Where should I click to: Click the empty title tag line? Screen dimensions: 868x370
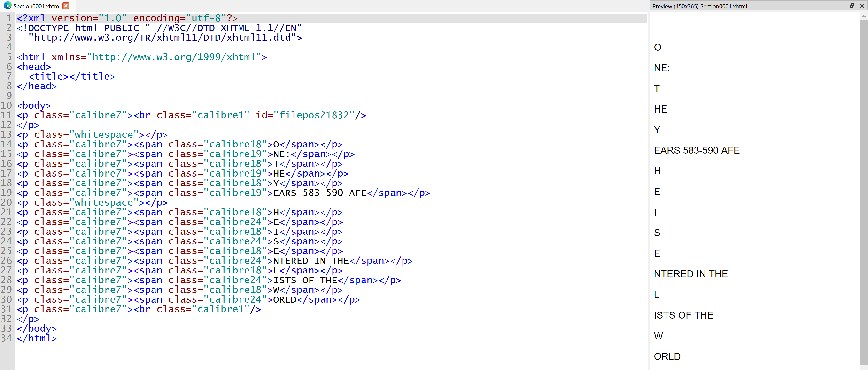(x=72, y=77)
